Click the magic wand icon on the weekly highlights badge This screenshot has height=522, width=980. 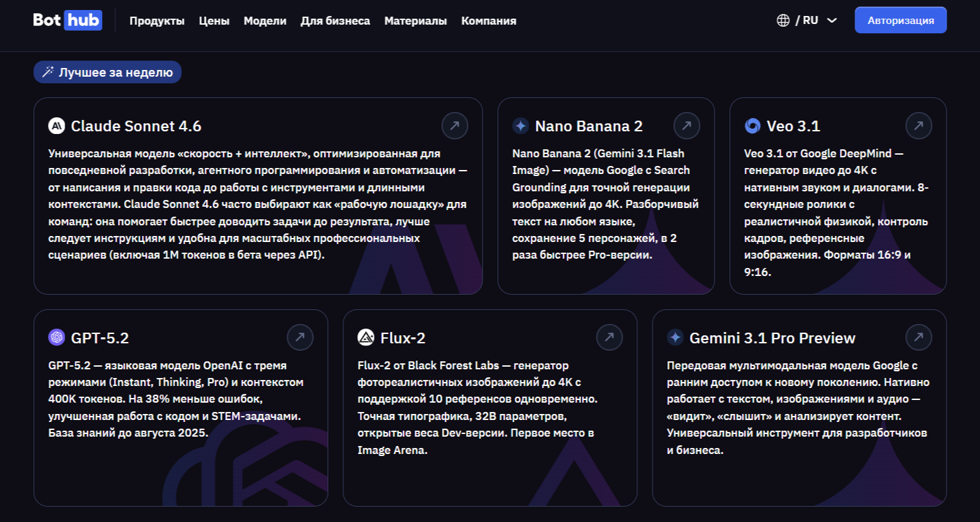click(47, 71)
